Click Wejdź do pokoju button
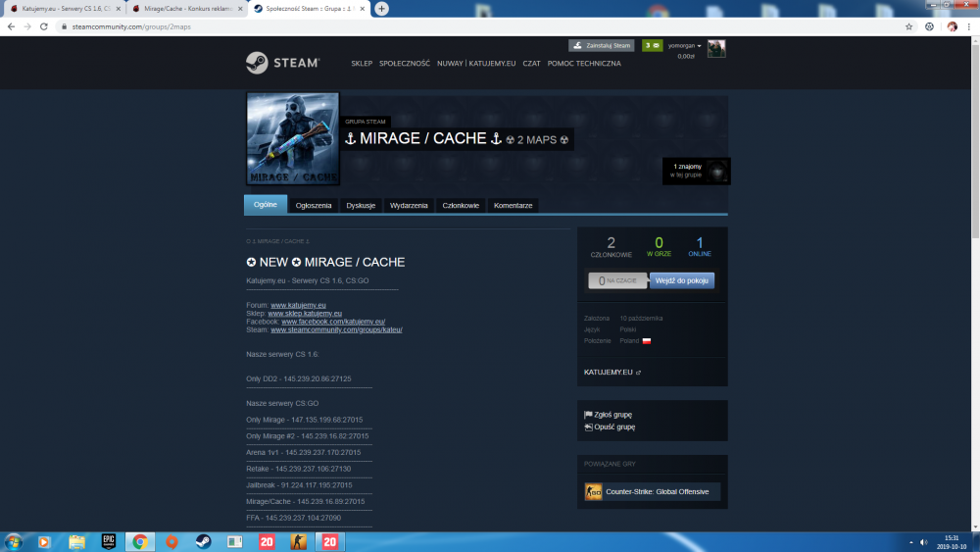Viewport: 980px width, 552px height. coord(681,280)
